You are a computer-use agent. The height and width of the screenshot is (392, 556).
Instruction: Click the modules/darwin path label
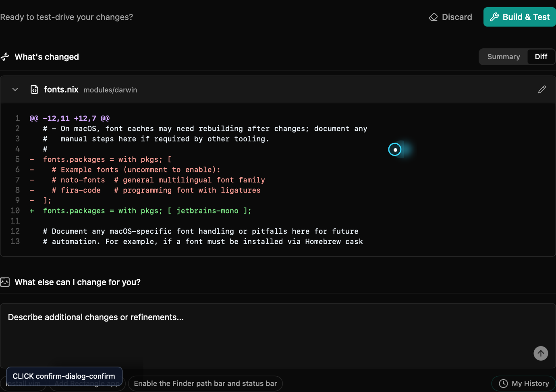tap(110, 90)
